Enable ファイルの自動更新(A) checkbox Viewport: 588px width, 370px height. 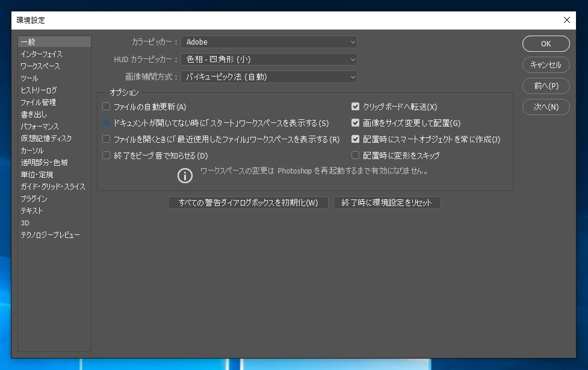(x=106, y=107)
